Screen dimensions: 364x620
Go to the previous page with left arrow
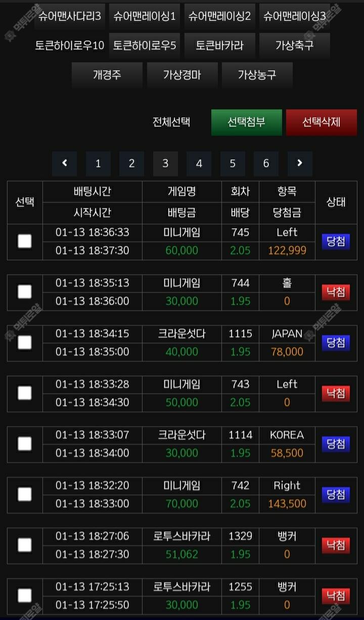click(64, 163)
